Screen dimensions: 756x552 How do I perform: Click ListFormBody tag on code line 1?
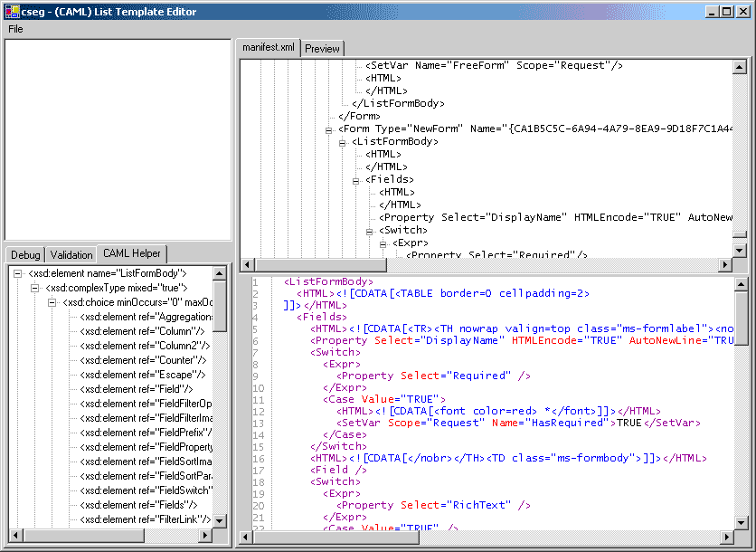tap(329, 281)
